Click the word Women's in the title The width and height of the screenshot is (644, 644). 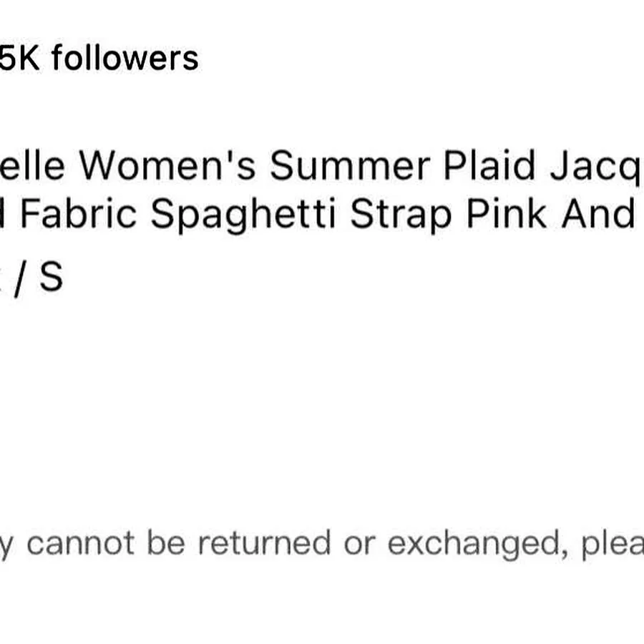point(167,165)
